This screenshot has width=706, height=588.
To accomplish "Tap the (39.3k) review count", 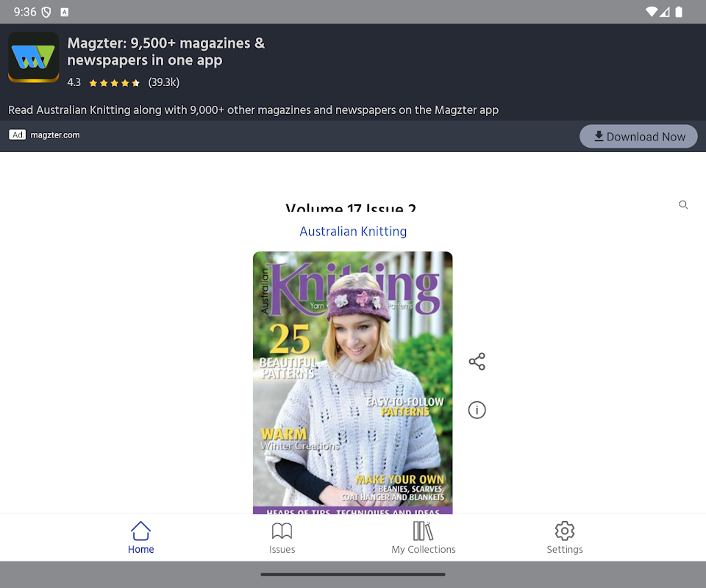I will [164, 82].
